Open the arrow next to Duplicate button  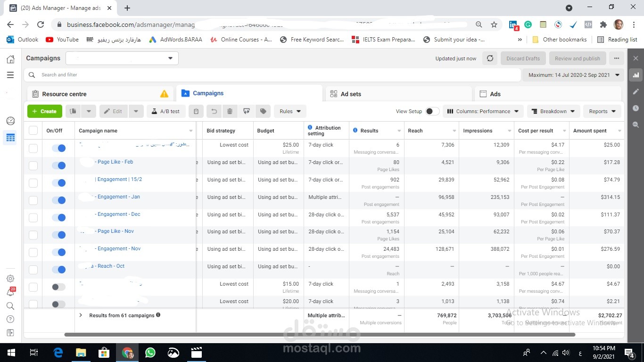89,111
